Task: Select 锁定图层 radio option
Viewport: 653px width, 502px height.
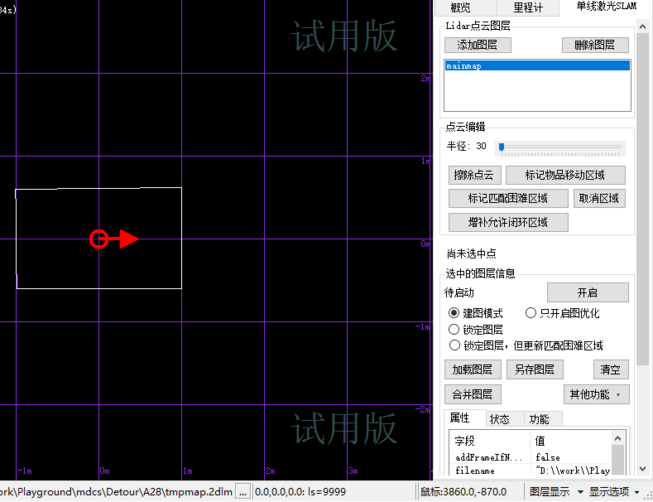Action: 455,329
